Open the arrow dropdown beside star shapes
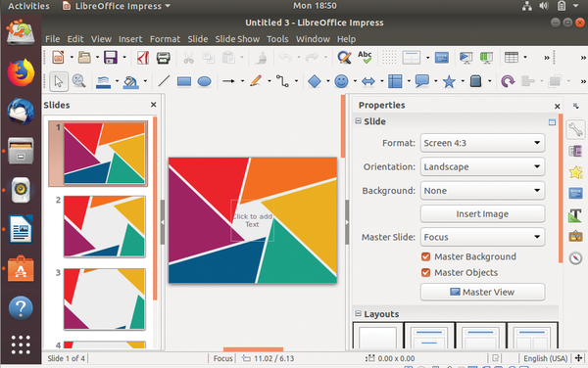The image size is (588, 368). pyautogui.click(x=463, y=81)
